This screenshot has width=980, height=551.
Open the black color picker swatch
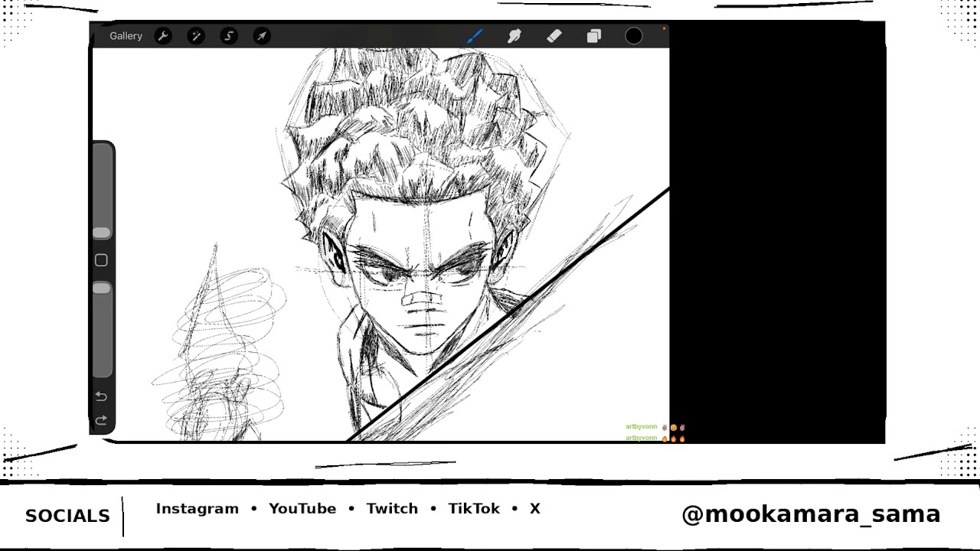[x=634, y=36]
